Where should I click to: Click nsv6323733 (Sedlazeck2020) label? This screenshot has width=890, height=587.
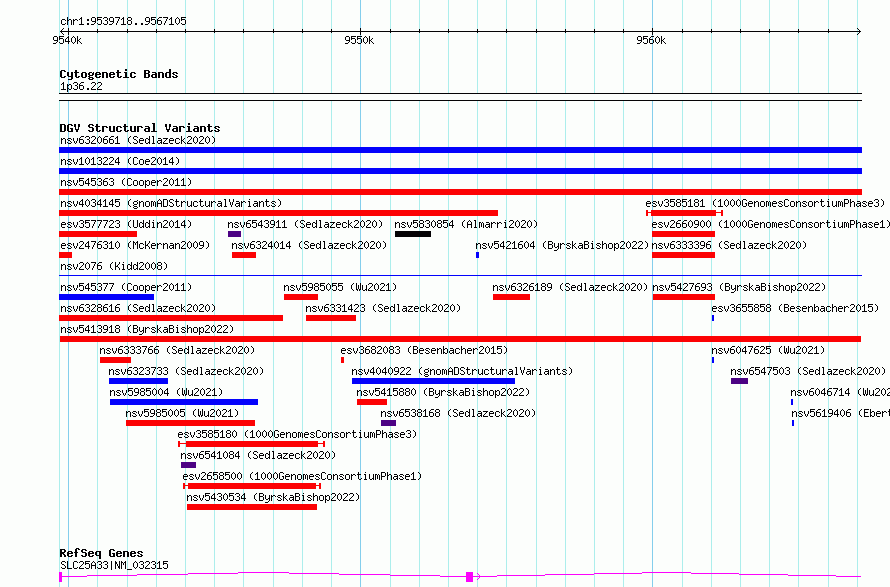click(x=186, y=371)
